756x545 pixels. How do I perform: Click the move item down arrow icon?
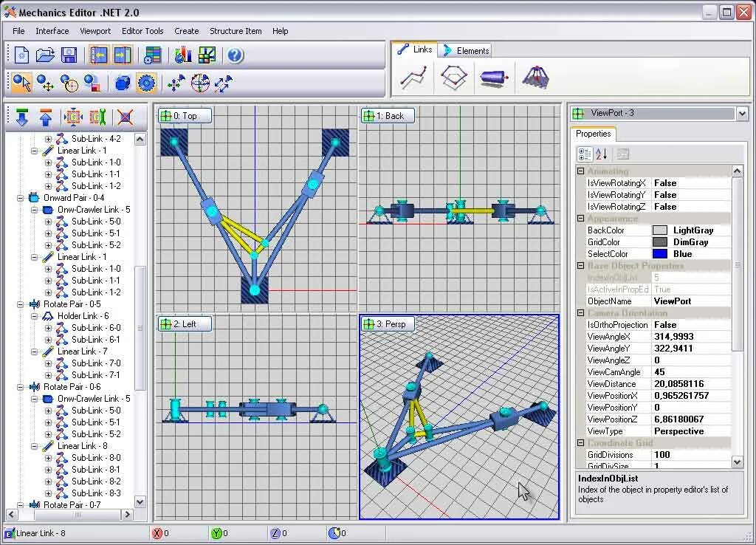[21, 117]
